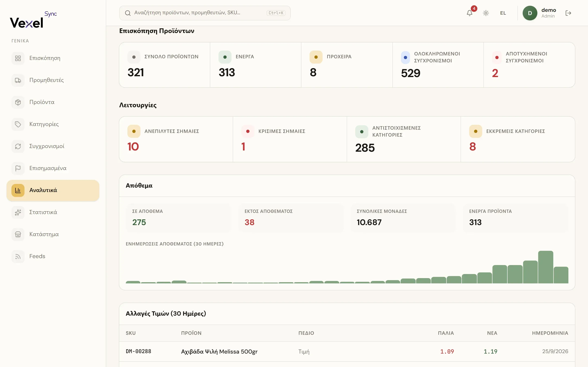
Task: Toggle light/dark theme sun icon
Action: (x=486, y=13)
